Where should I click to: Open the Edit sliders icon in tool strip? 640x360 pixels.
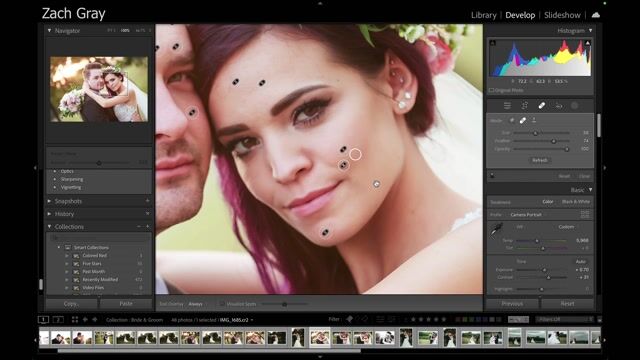(x=507, y=106)
